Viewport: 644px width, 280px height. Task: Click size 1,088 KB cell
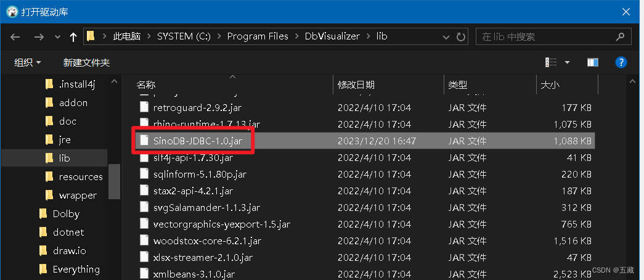572,141
